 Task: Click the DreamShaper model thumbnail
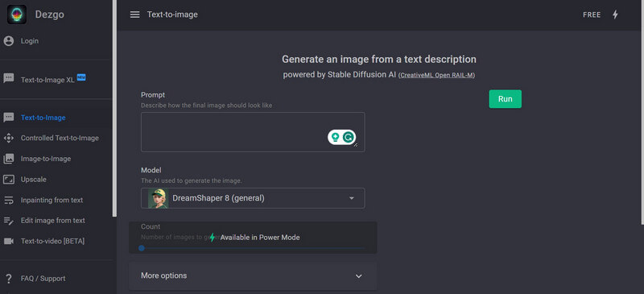coord(158,198)
